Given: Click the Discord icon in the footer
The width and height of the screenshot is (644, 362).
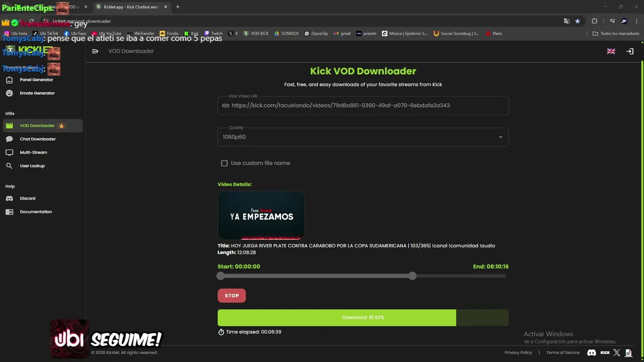Looking at the screenshot, I should (x=592, y=353).
